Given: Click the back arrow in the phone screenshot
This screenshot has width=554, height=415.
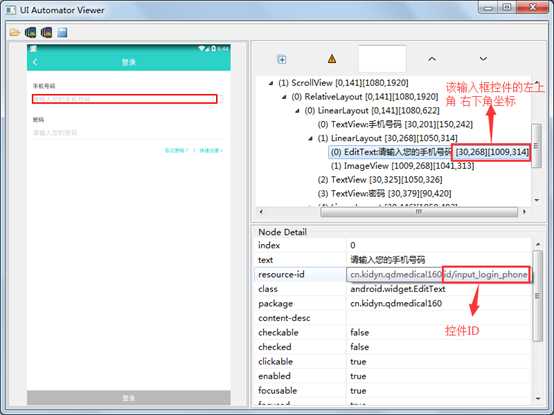Looking at the screenshot, I should click(35, 62).
